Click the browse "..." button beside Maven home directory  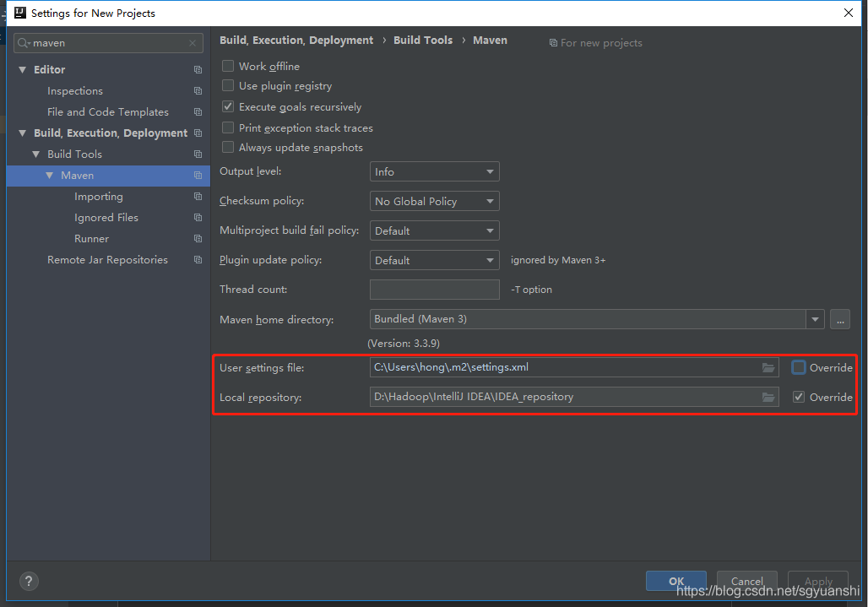839,319
